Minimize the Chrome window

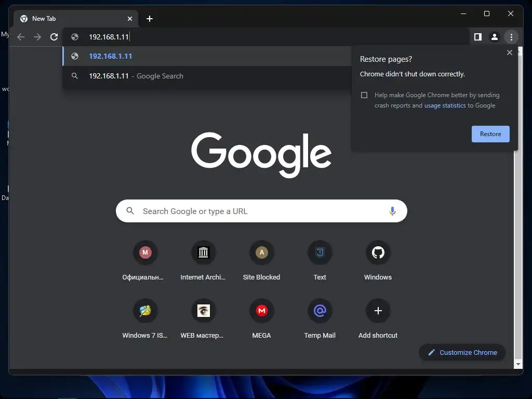(463, 14)
